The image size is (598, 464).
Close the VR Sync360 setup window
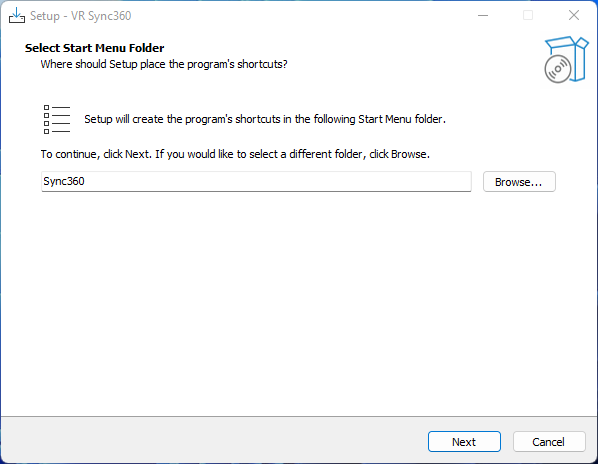[x=574, y=16]
